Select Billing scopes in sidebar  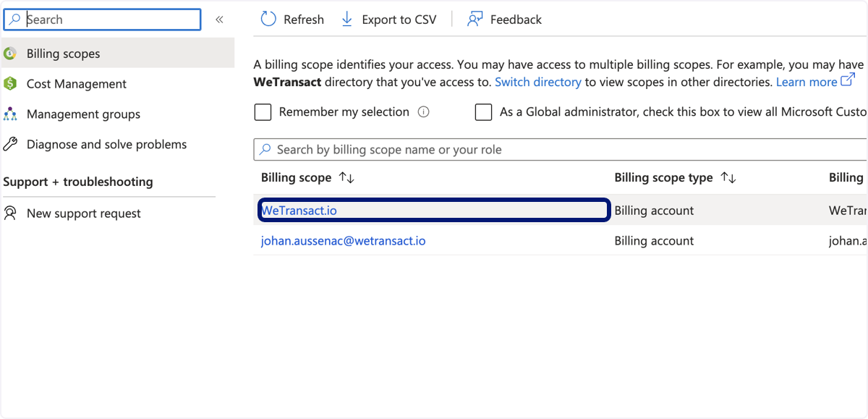117,53
